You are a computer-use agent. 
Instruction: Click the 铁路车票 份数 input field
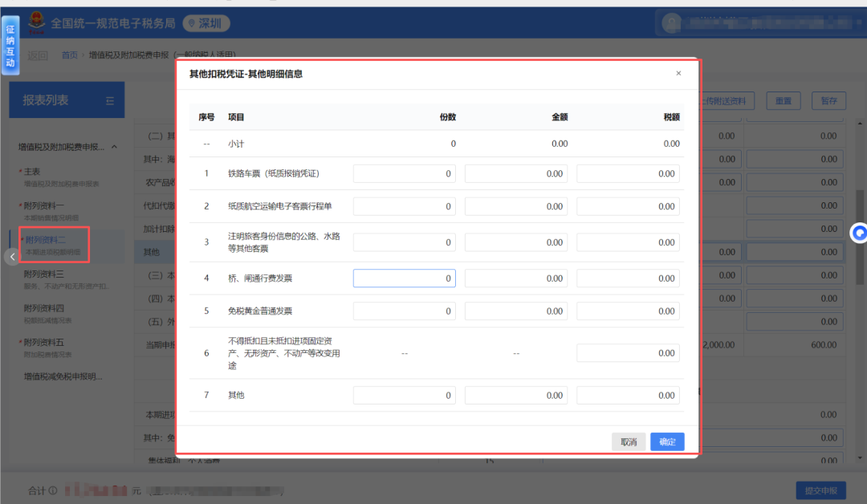(x=404, y=173)
